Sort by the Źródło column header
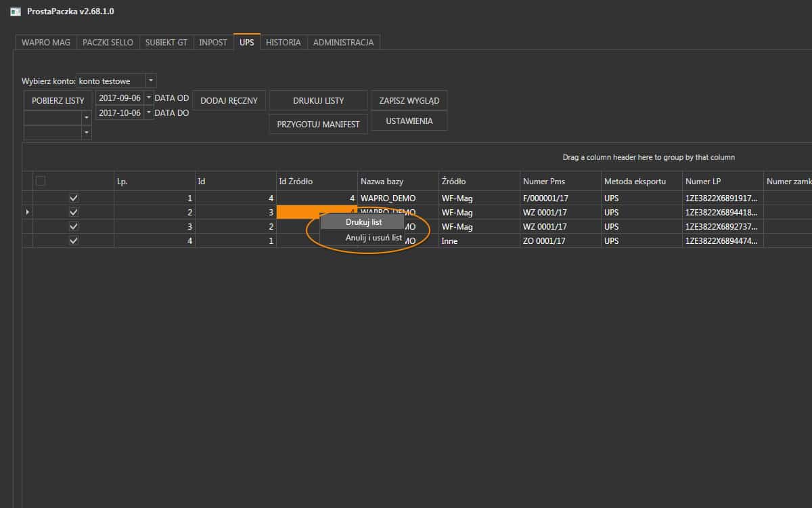This screenshot has height=508, width=812. pyautogui.click(x=479, y=181)
